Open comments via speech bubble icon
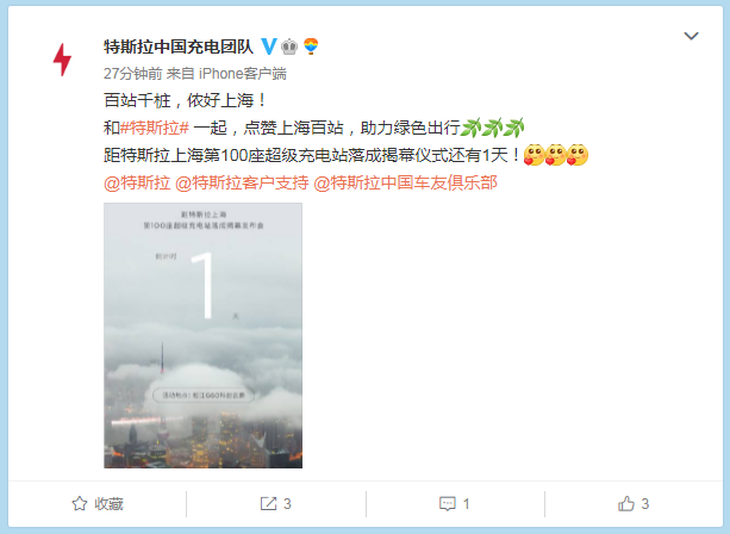The height and width of the screenshot is (534, 730). pos(447,504)
